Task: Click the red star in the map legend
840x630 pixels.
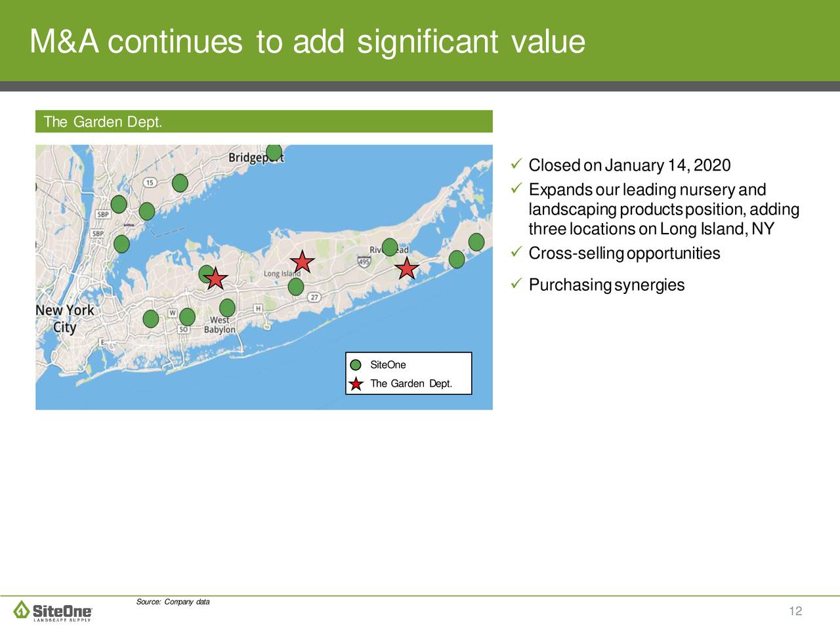Action: (x=356, y=385)
